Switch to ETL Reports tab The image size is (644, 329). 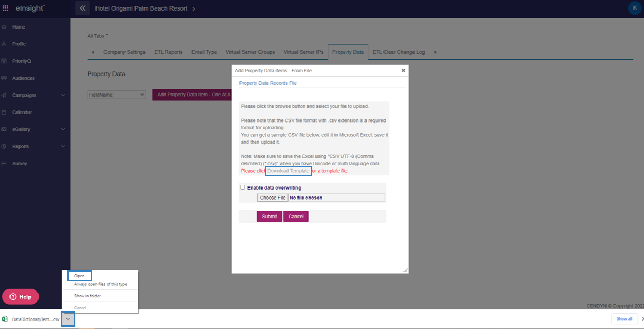(168, 52)
